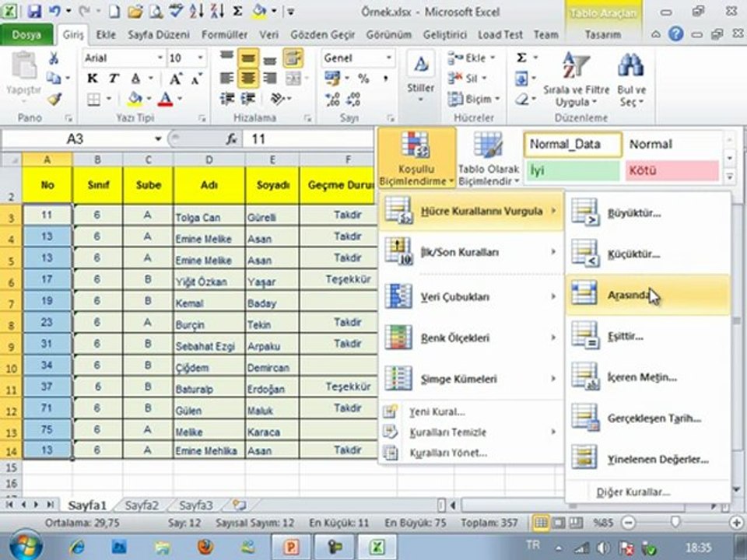The height and width of the screenshot is (560, 747).
Task: Select the Kötü cell style
Action: [x=672, y=170]
